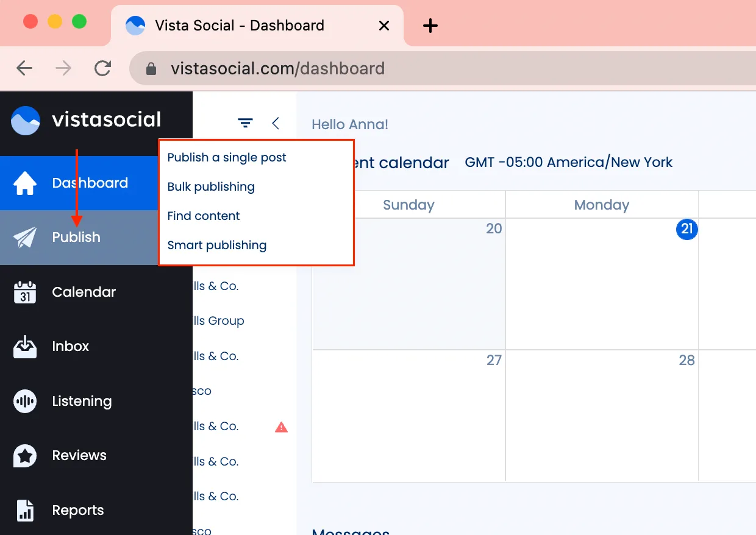Click the warning triangle next to a profile
This screenshot has height=535, width=756.
(281, 427)
